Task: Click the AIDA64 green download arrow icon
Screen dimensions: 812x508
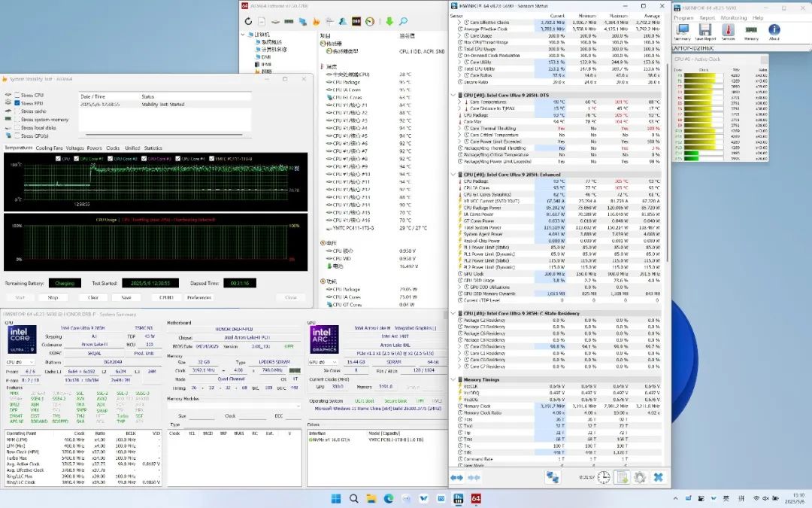Action: click(x=389, y=21)
